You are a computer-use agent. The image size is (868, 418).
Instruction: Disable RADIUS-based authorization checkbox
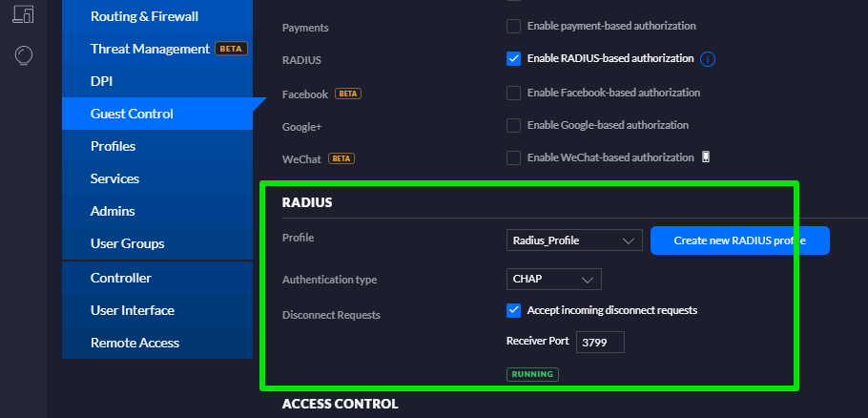point(514,59)
